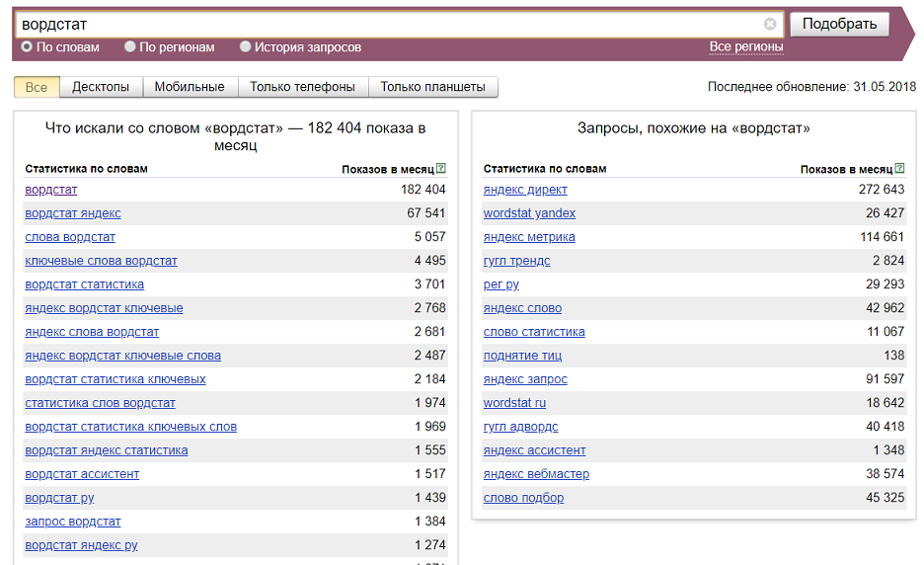Open 'вордстат ру' link
924x565 pixels.
(59, 498)
